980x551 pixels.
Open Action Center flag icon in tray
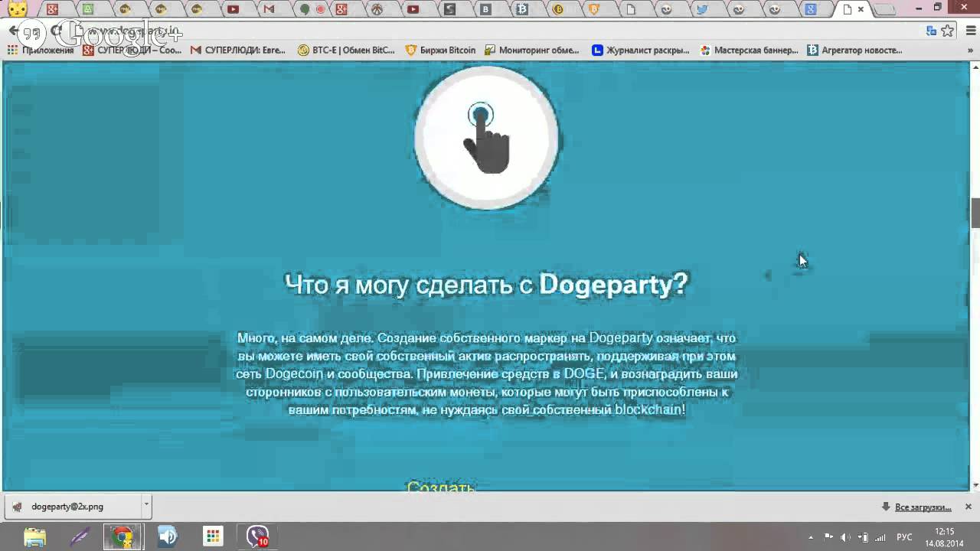tap(828, 537)
